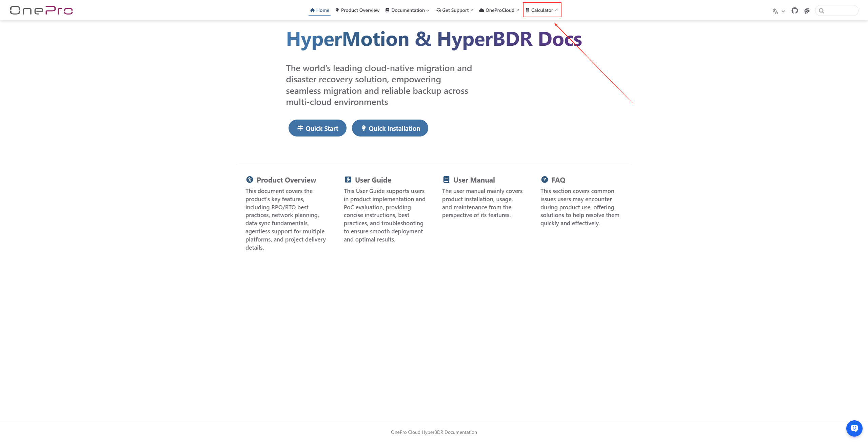868x442 pixels.
Task: Click the text 'perspective of its features.'
Action: click(x=476, y=215)
